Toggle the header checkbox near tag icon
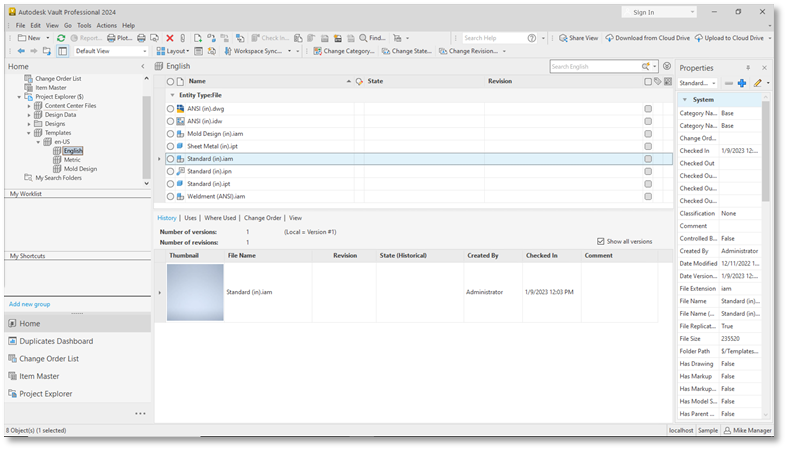The image size is (787, 450). [648, 81]
